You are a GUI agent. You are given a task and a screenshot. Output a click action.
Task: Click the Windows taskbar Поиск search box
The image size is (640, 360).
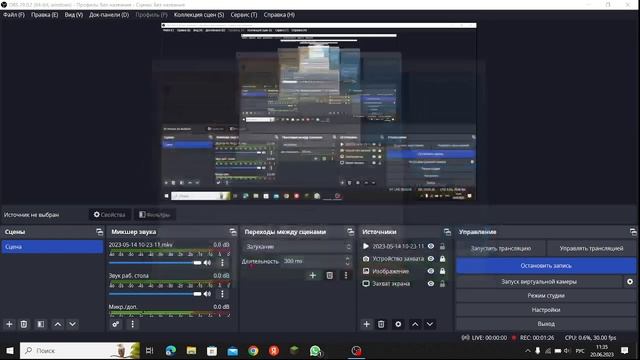point(80,351)
